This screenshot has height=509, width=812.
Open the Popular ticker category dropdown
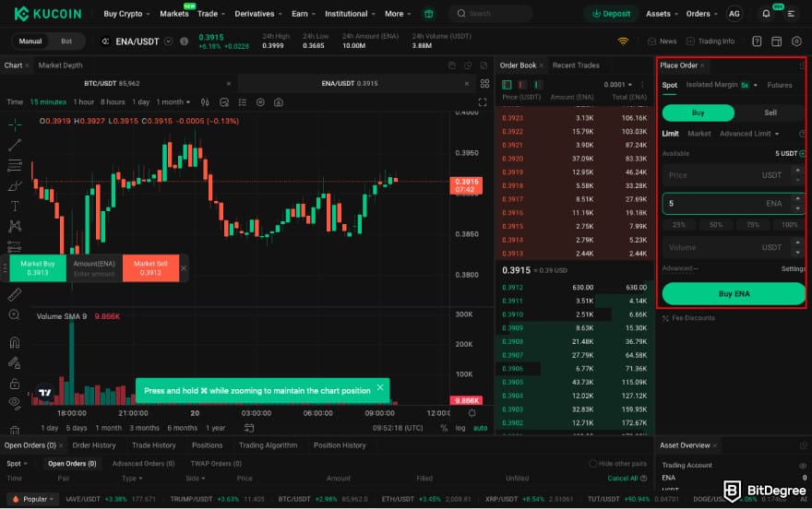[33, 499]
